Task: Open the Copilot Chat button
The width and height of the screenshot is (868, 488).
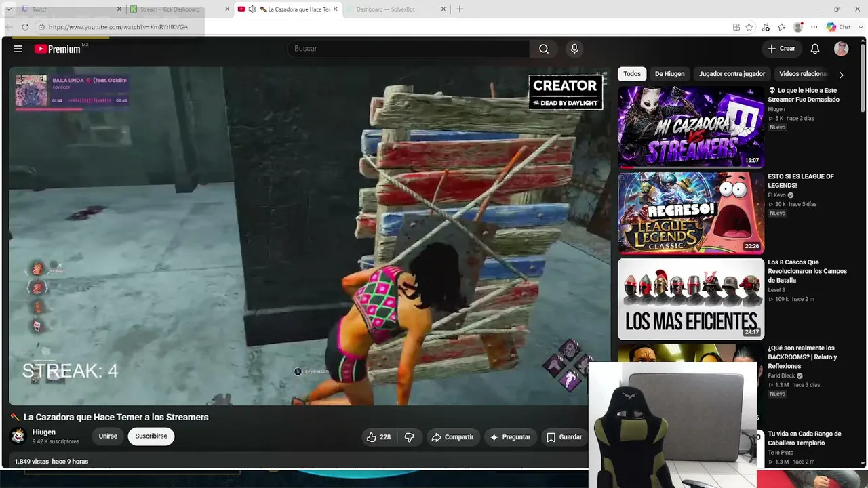Action: coord(839,27)
